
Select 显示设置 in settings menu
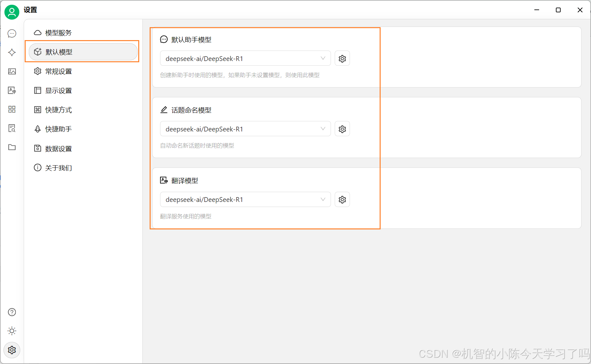point(83,91)
